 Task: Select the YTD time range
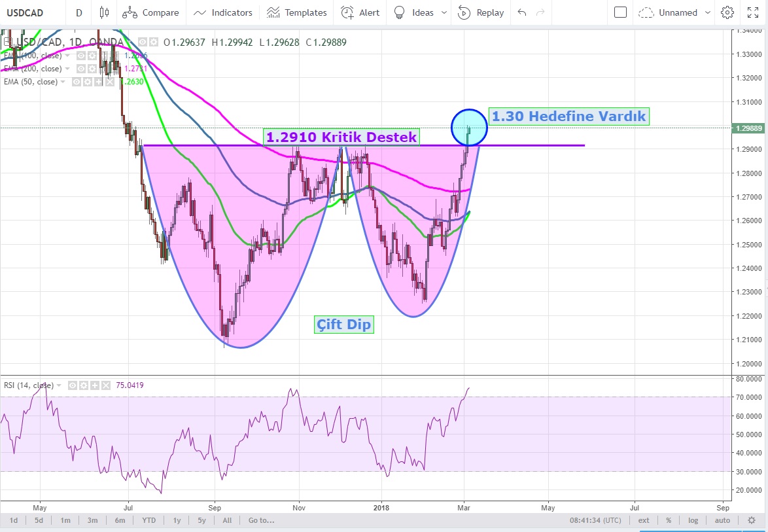coord(148,520)
